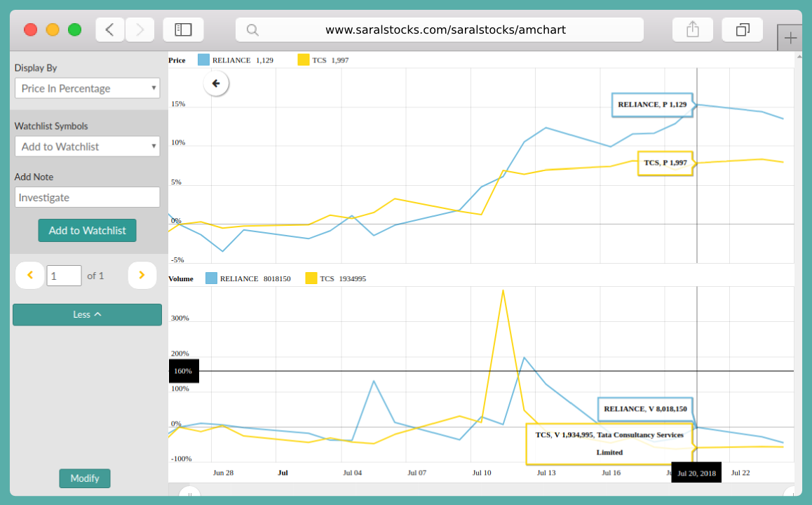Click the page number input box
Image resolution: width=812 pixels, height=505 pixels.
(x=64, y=276)
